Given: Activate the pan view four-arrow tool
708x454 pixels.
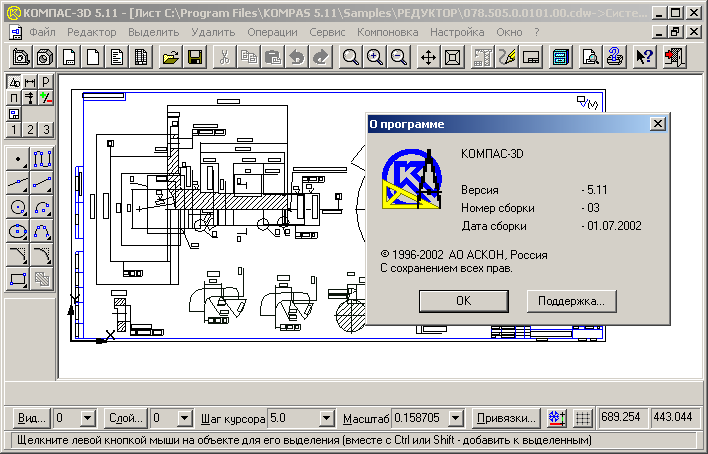Looking at the screenshot, I should coord(428,57).
